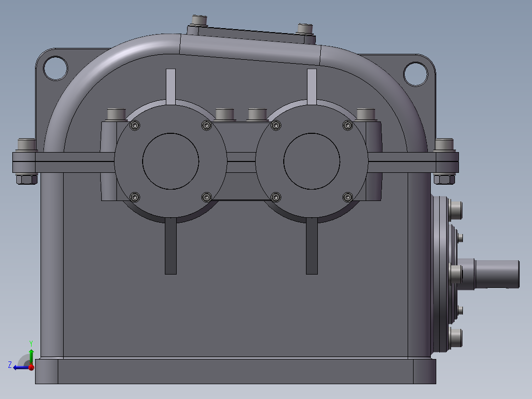This screenshot has height=399, width=532.
Task: Select the far-left flange bolt head
Action: coord(27,145)
